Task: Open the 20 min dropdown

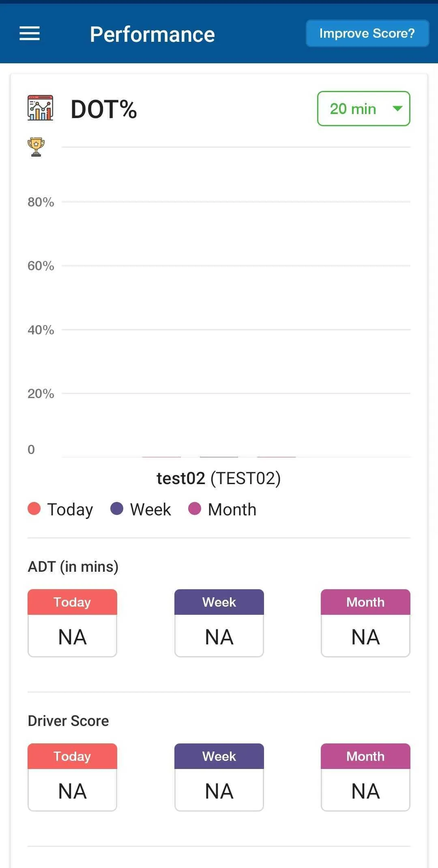Action: (363, 109)
